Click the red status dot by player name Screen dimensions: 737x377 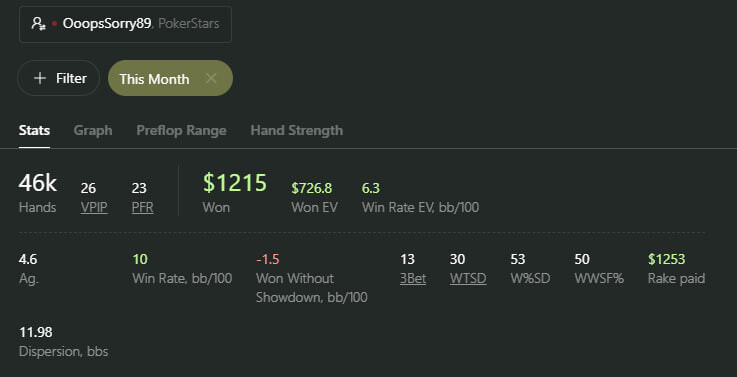click(x=55, y=24)
